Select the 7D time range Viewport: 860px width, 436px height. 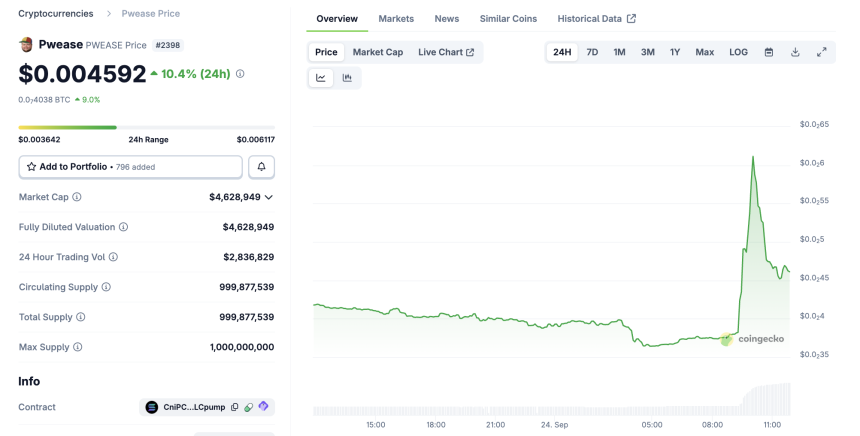pos(592,52)
